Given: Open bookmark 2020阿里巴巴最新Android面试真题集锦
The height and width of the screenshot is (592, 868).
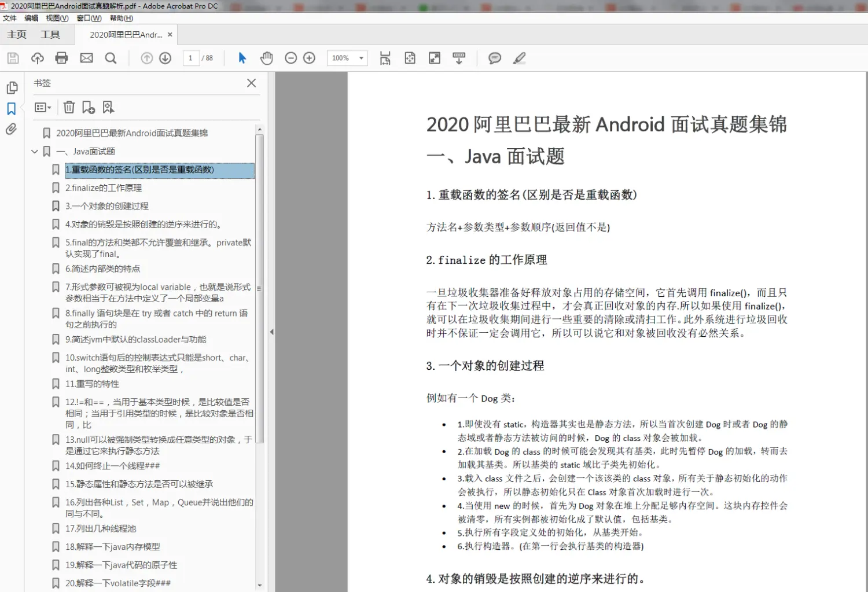Looking at the screenshot, I should (132, 133).
